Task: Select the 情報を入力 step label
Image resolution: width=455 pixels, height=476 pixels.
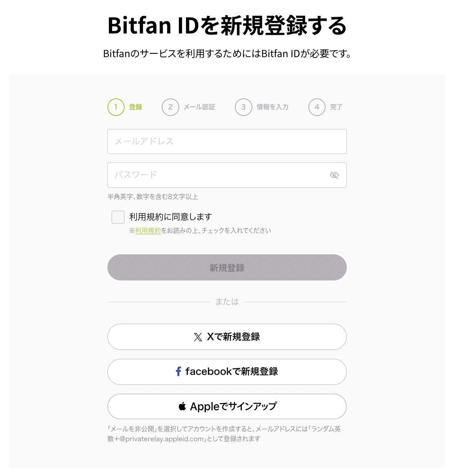Action: (x=272, y=107)
